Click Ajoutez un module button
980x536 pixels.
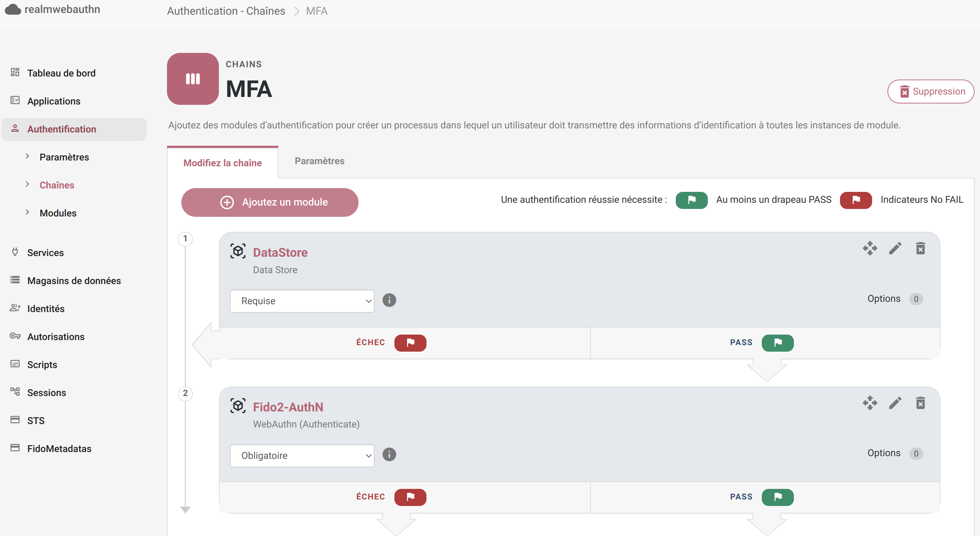point(269,202)
